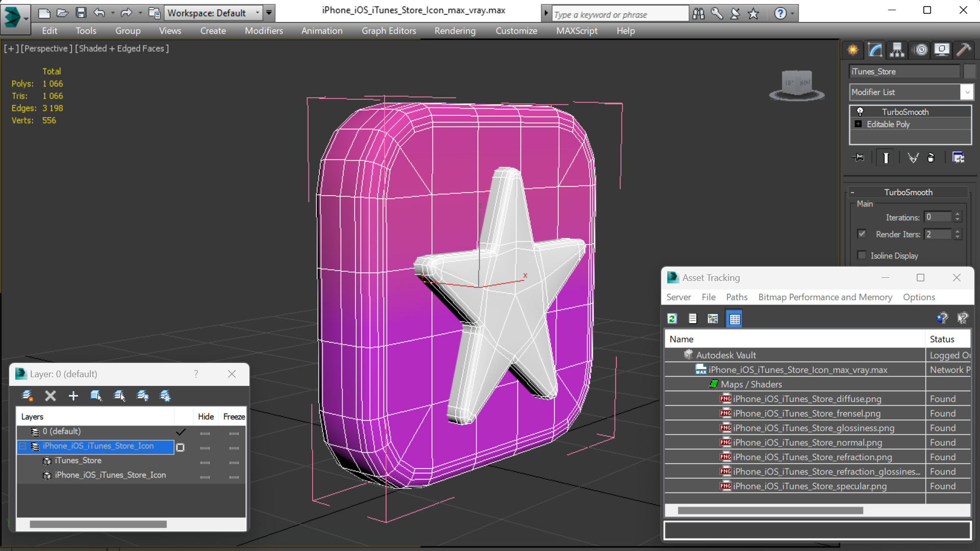Click the Status column header
Image resolution: width=980 pixels, height=551 pixels.
point(948,339)
